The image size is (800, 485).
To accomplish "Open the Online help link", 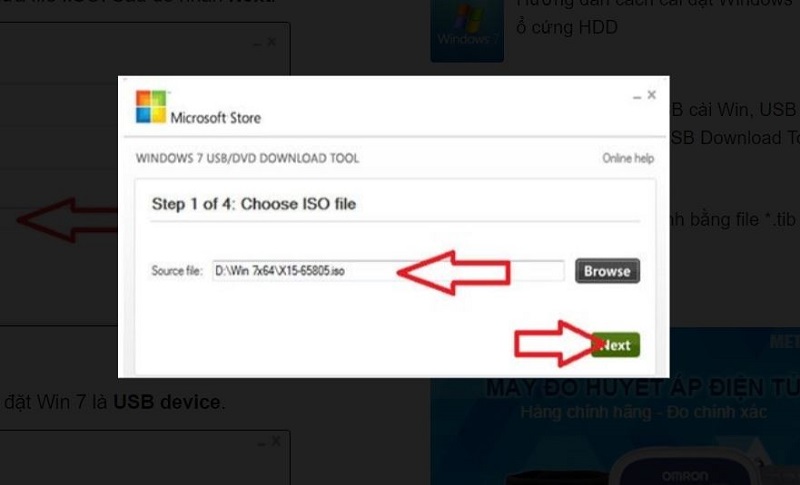I will 628,158.
